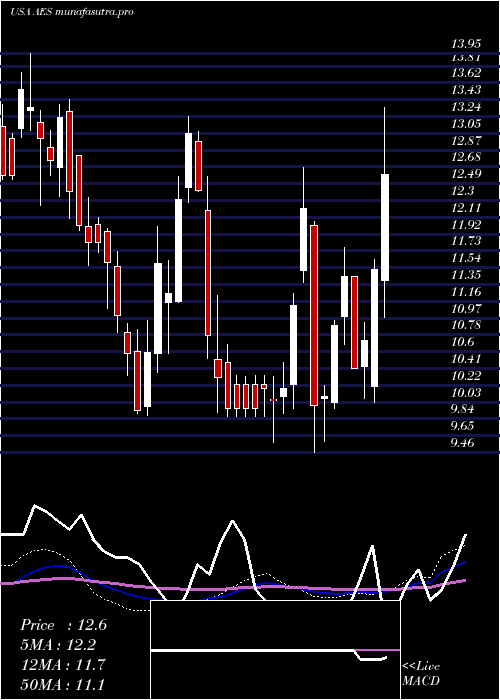
Task: Click the USA AES munafasutra.pro title text
Action: (x=72, y=12)
